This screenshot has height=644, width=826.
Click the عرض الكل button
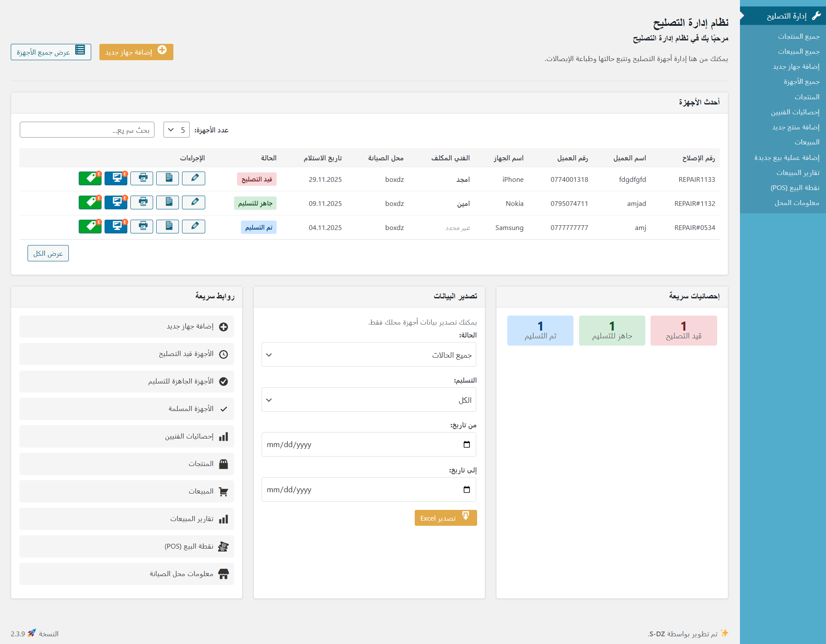(x=48, y=254)
